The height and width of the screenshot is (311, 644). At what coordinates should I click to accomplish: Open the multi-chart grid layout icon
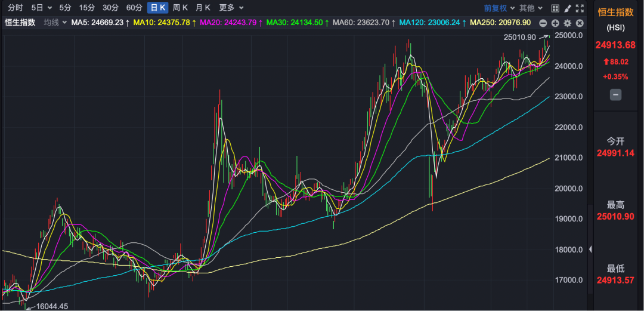click(555, 8)
